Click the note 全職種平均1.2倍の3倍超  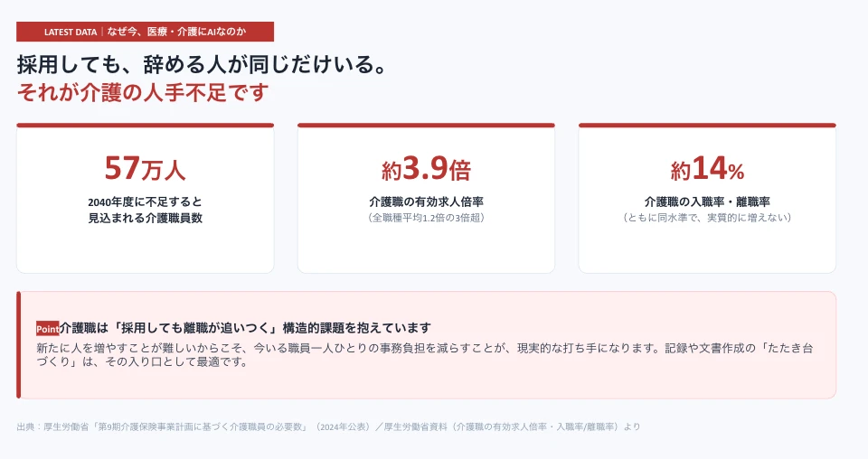[x=426, y=218]
